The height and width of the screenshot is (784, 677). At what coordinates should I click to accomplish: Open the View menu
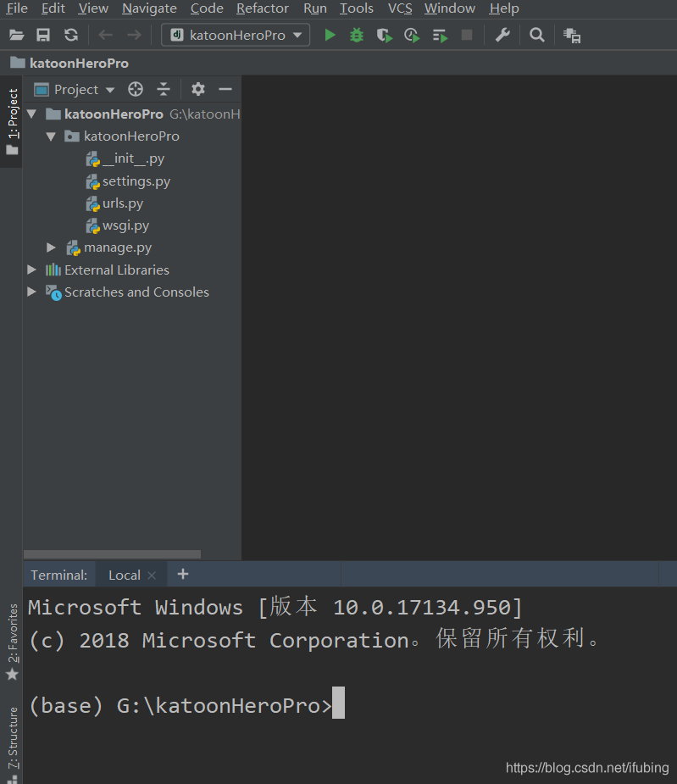pos(93,8)
